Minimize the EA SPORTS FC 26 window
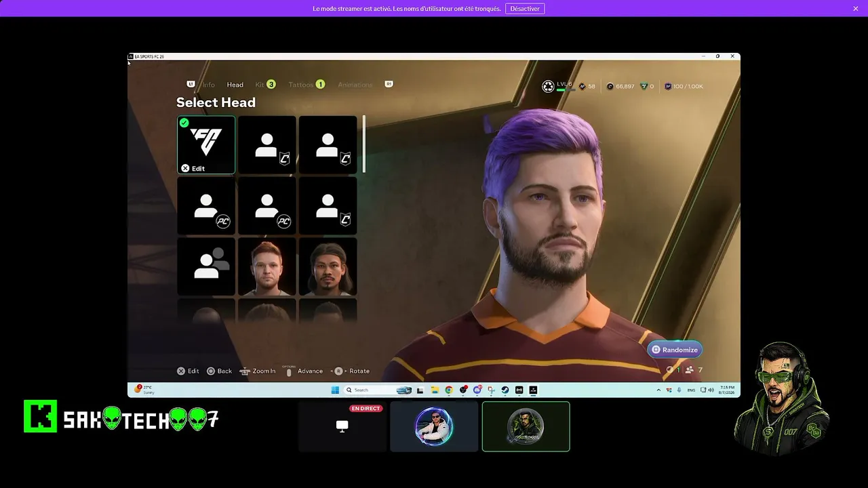Image resolution: width=868 pixels, height=488 pixels. [x=703, y=56]
